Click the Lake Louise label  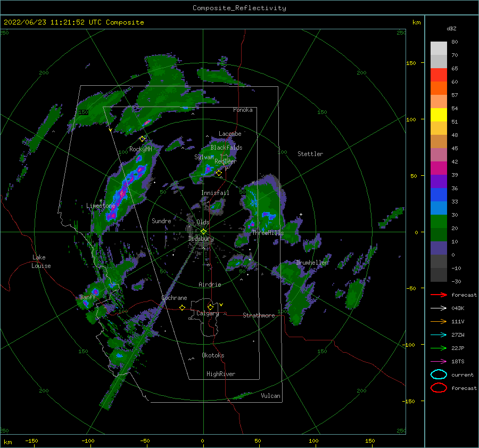[x=41, y=262]
